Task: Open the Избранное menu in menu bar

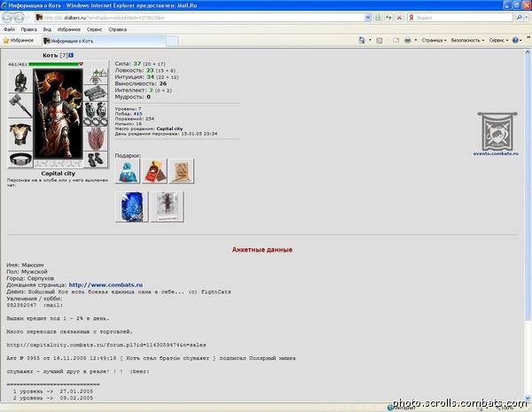Action: point(69,29)
